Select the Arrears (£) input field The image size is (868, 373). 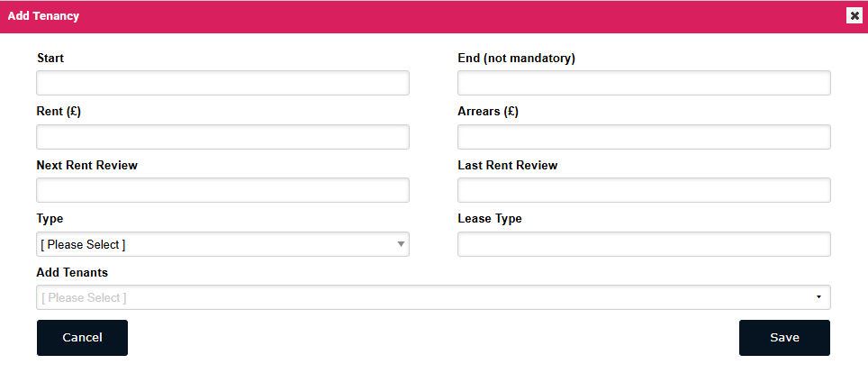(644, 137)
